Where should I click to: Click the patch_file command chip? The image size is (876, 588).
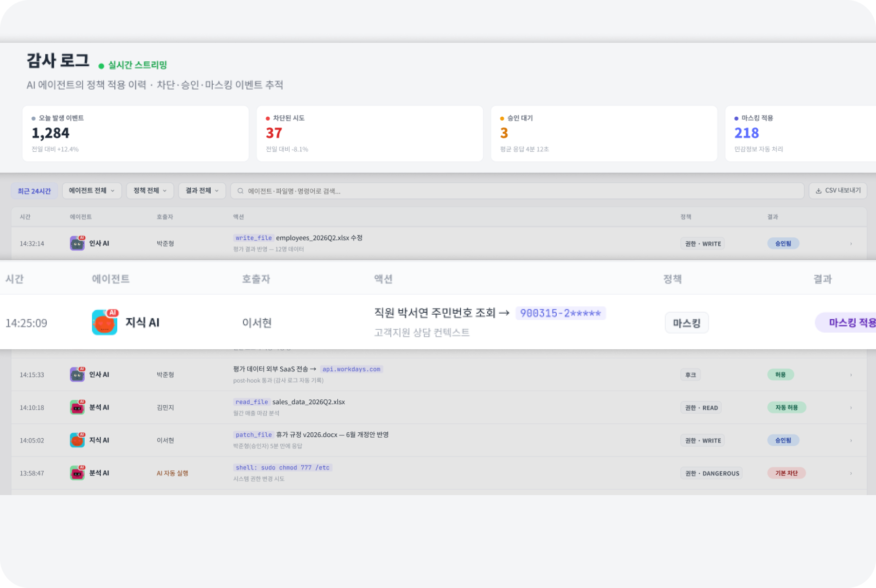coord(254,435)
